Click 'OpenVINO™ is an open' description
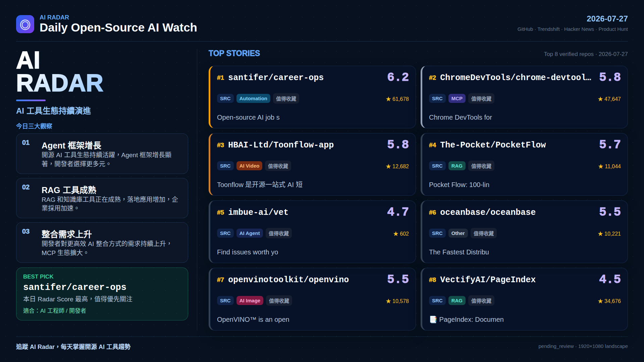The width and height of the screenshot is (644, 362). pos(253,319)
